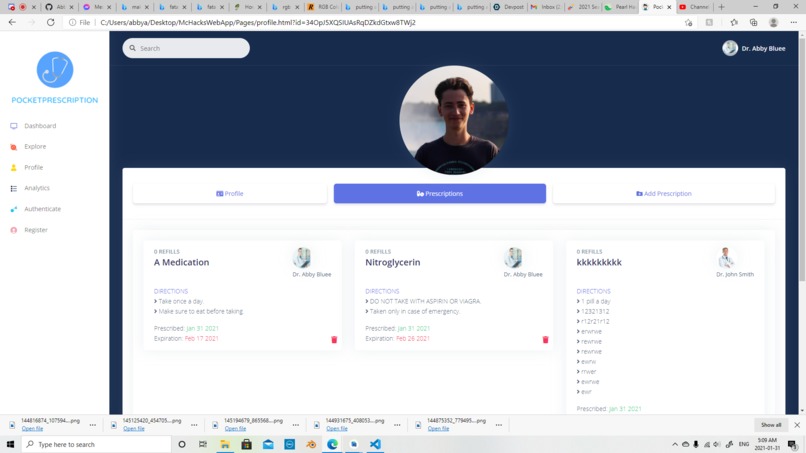The width and height of the screenshot is (806, 453).
Task: Switch to the Profile tab
Action: (x=230, y=193)
